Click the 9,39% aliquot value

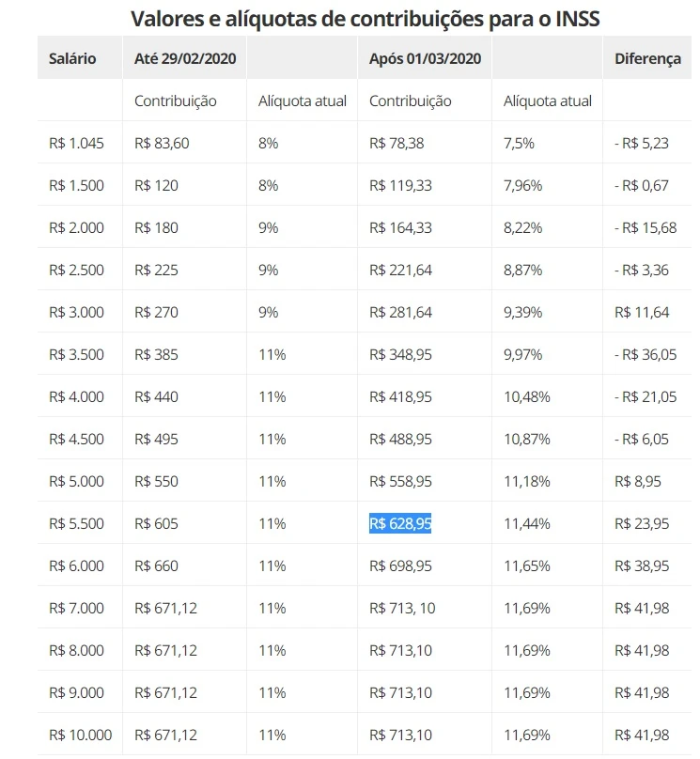tap(522, 312)
